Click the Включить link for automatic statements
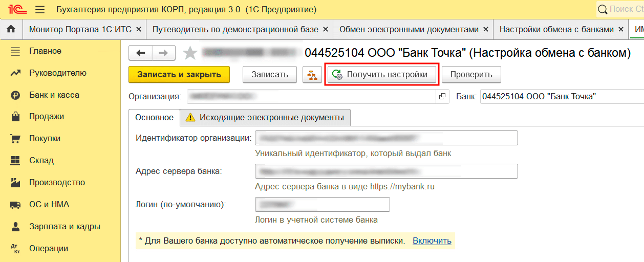 point(432,241)
